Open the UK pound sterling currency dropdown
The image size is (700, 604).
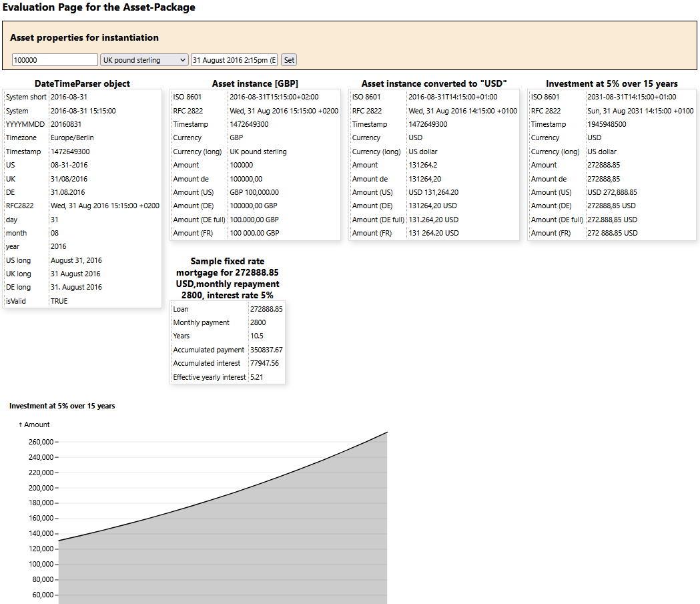[x=144, y=60]
